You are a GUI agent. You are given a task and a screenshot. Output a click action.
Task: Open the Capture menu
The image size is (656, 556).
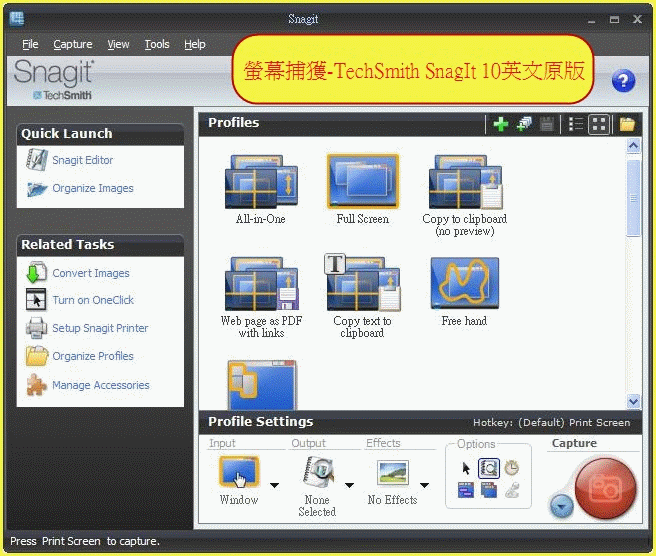coord(72,44)
